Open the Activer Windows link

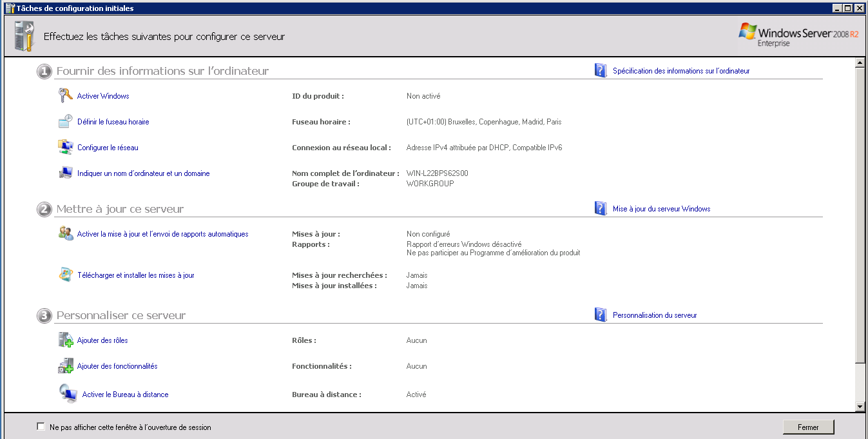(x=103, y=96)
